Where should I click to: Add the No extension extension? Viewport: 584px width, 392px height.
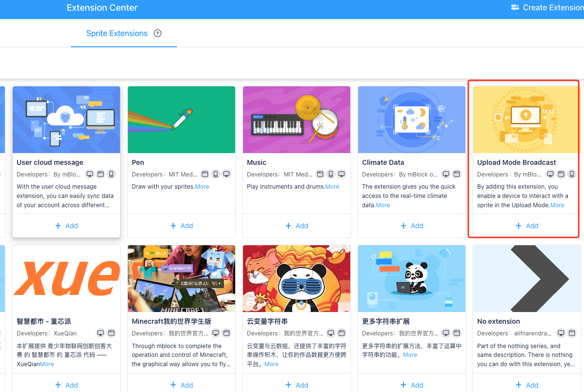coord(526,385)
